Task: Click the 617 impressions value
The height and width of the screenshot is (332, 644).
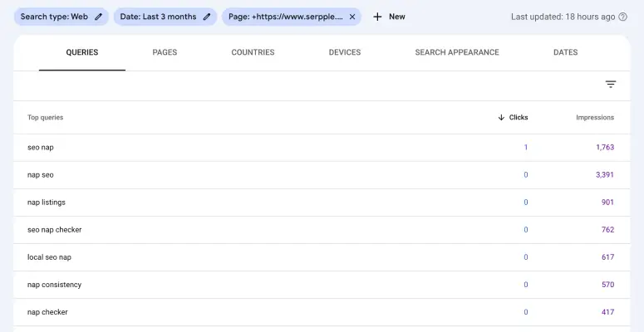Action: 607,257
